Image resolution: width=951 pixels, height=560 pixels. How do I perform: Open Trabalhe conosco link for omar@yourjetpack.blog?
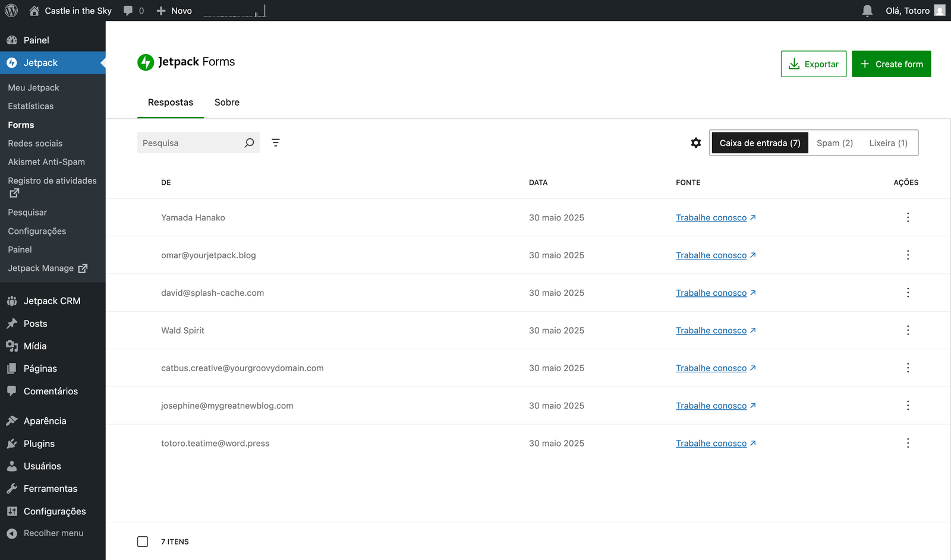pos(711,255)
